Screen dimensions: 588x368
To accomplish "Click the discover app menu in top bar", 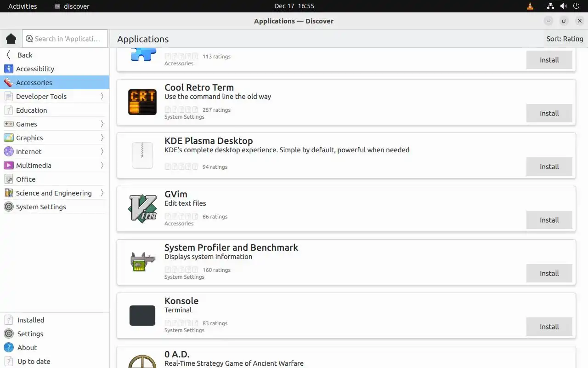I will 72,6.
